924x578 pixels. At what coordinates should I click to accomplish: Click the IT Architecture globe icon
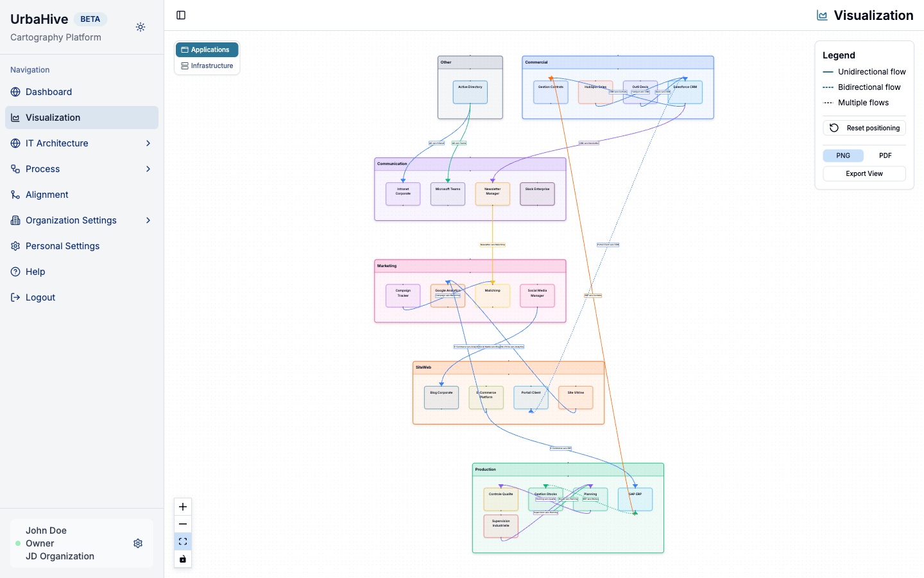[15, 143]
